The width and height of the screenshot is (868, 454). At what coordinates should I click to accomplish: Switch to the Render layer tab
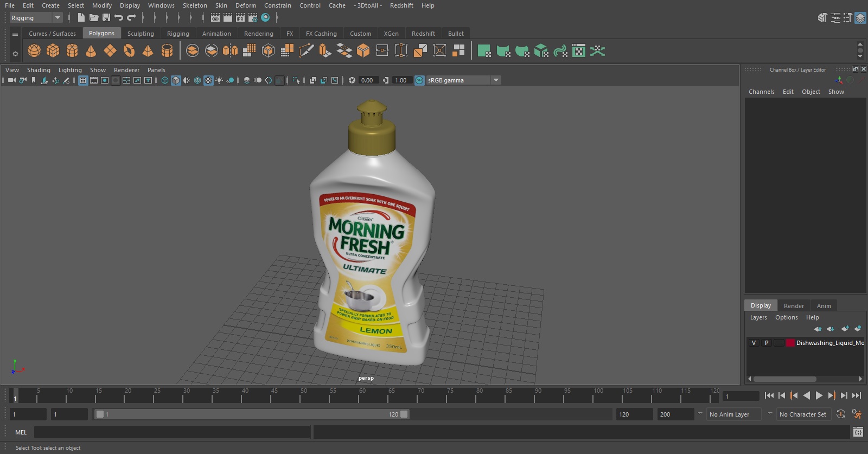794,306
